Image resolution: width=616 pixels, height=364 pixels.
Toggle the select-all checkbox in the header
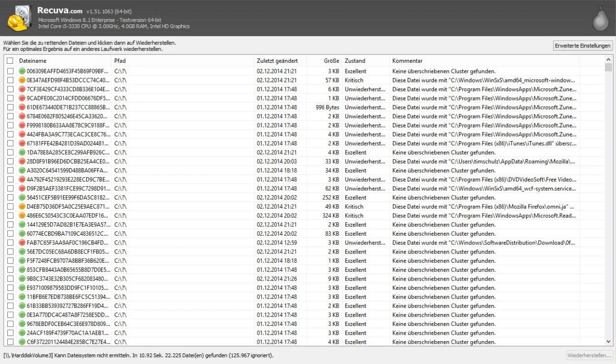coord(10,61)
